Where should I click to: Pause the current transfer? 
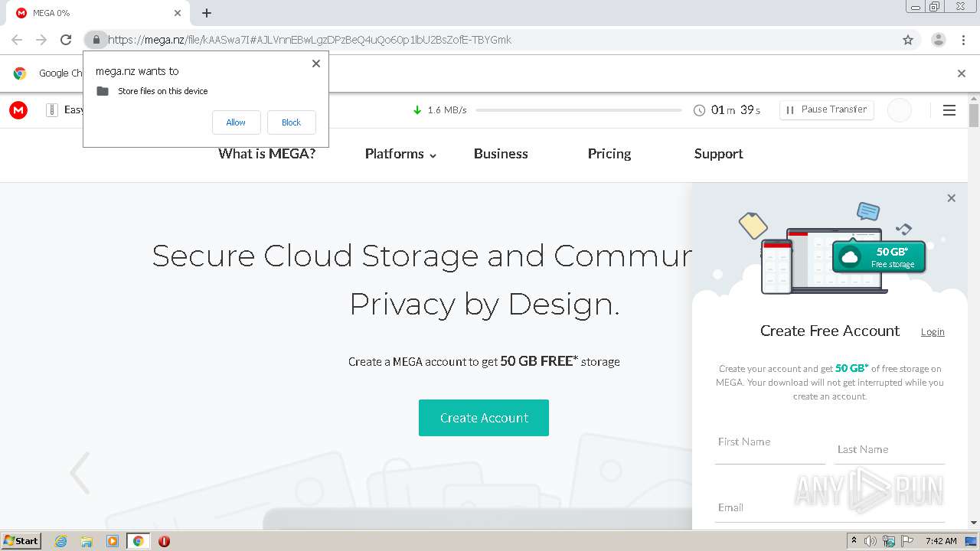point(827,110)
